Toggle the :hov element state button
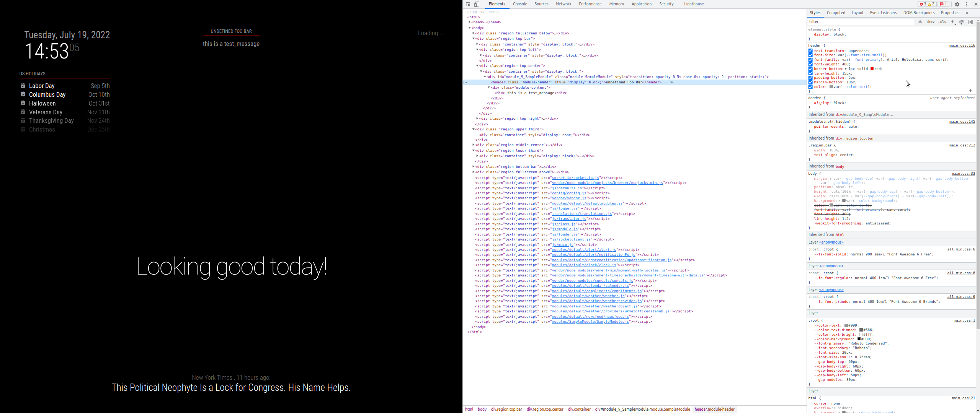 tap(930, 22)
